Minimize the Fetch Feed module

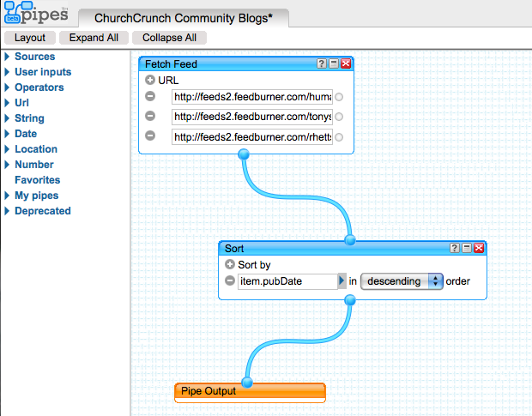[334, 63]
